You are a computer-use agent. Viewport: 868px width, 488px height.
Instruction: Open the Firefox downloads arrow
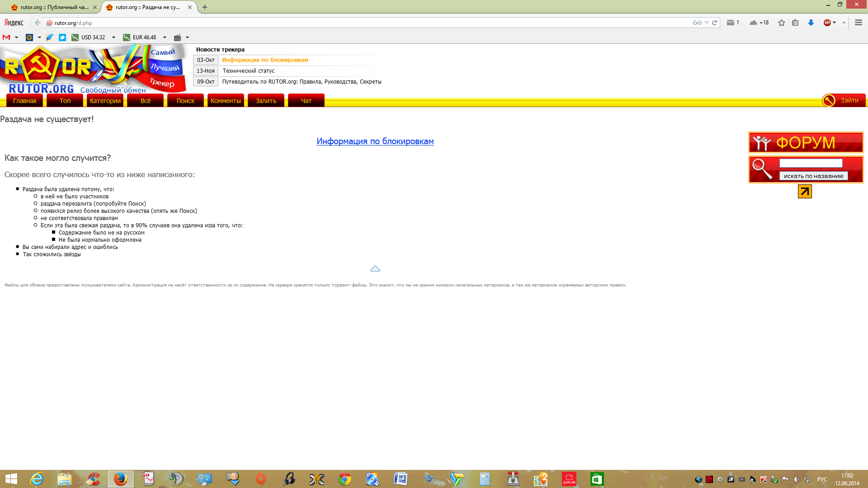point(811,23)
